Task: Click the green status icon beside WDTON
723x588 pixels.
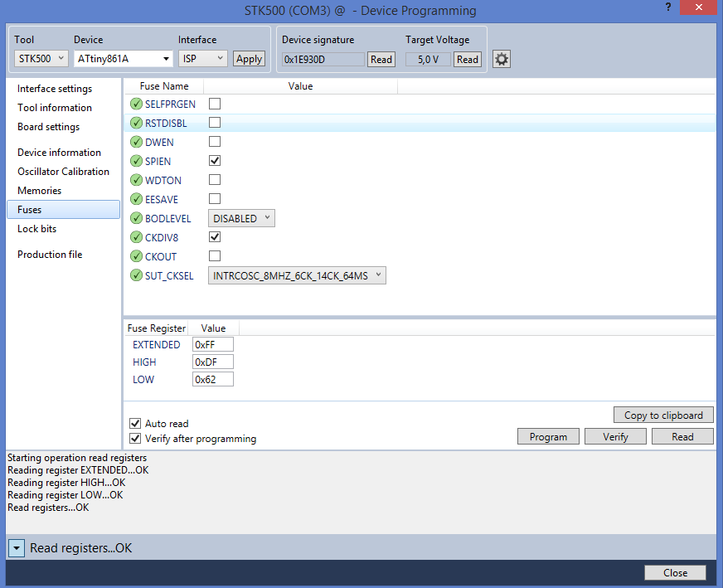Action: [136, 180]
